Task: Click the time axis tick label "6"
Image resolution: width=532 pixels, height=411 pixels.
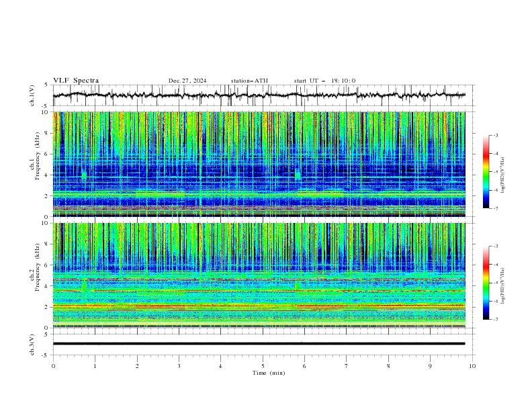Action: (x=304, y=366)
